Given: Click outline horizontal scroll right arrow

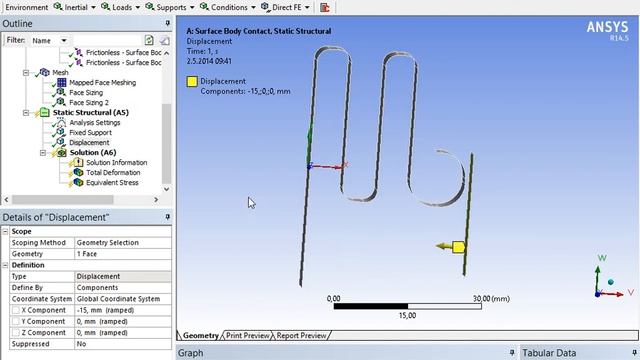Looking at the screenshot, I should (x=156, y=200).
